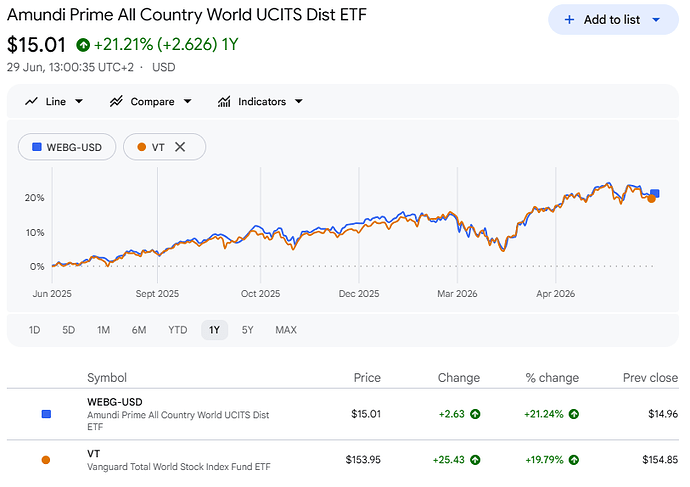The image size is (690, 487).
Task: Expand the Compare dropdown arrow
Action: (x=187, y=102)
